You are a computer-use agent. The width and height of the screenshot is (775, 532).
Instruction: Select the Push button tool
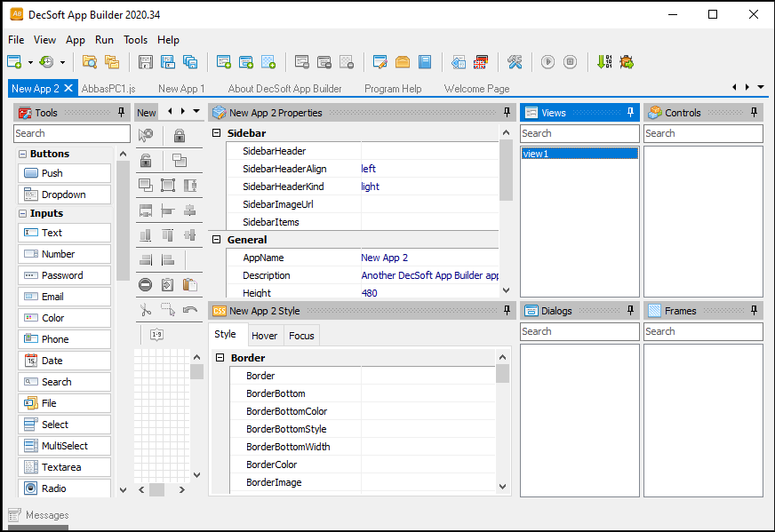click(64, 173)
